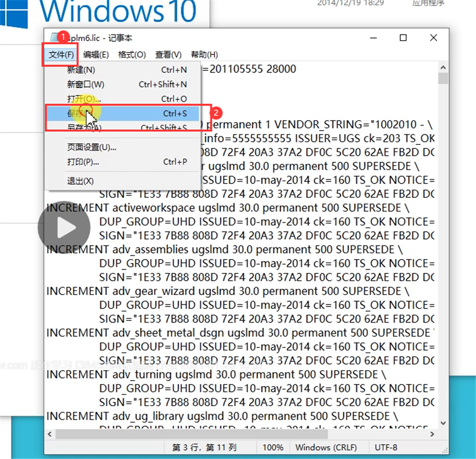Screen dimensions: 476x459
Task: Minimize the Notepad window
Action: pyautogui.click(x=373, y=38)
